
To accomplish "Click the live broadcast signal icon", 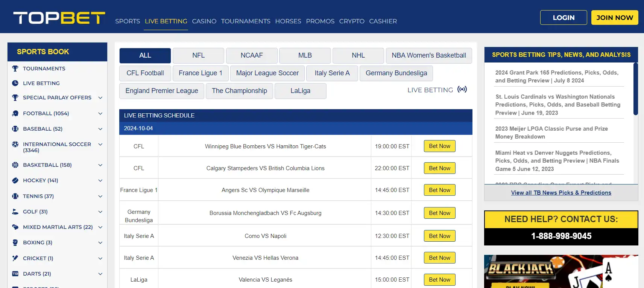I will (x=462, y=90).
